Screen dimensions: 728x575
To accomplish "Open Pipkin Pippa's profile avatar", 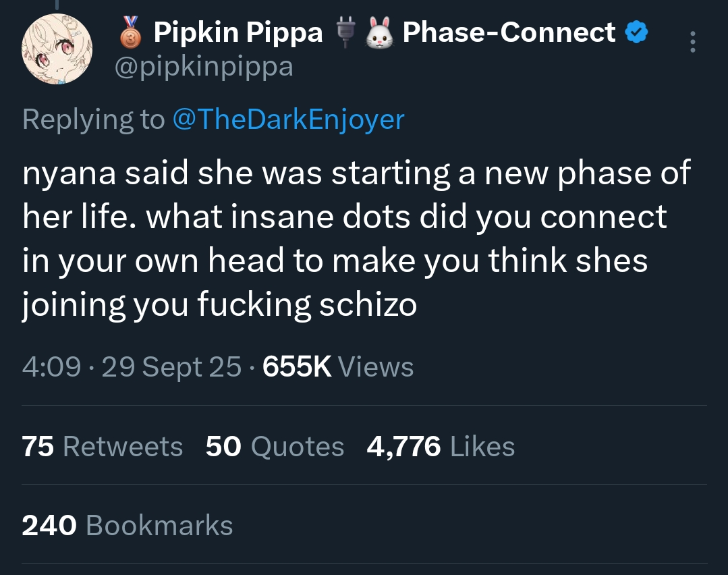I will pyautogui.click(x=57, y=49).
